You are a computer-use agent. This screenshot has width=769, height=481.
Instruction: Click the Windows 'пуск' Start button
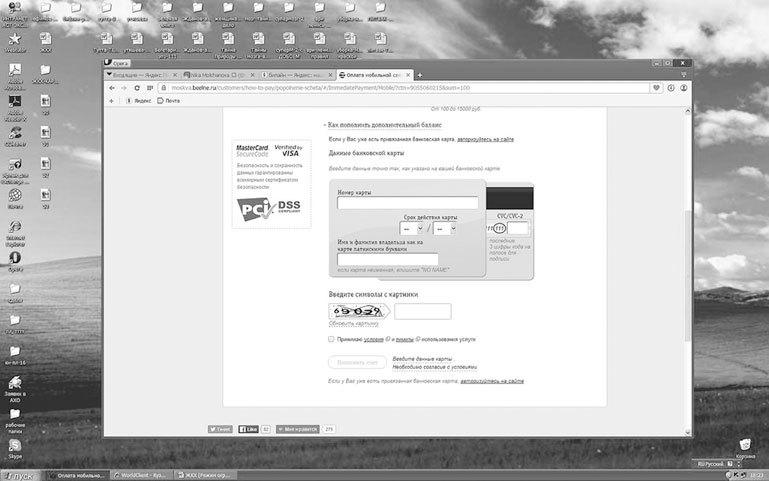pos(18,474)
